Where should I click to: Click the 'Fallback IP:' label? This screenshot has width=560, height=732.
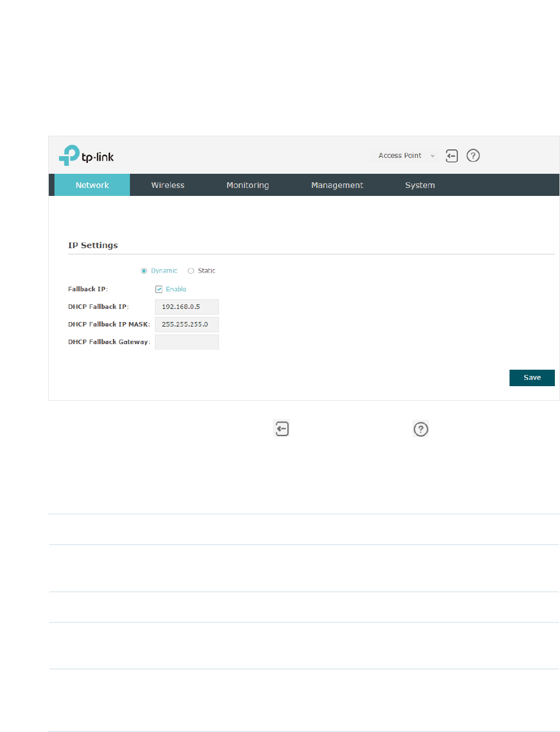pos(88,289)
